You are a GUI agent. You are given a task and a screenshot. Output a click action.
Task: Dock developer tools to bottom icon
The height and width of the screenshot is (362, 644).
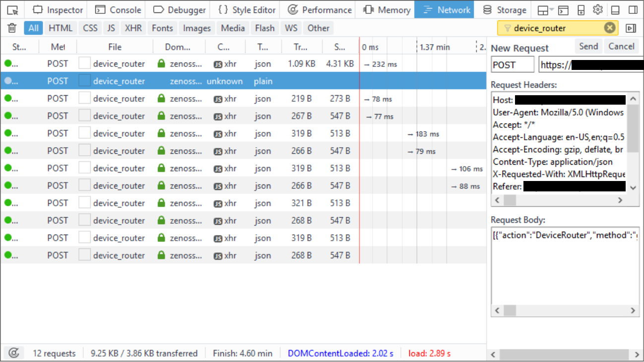pos(615,10)
